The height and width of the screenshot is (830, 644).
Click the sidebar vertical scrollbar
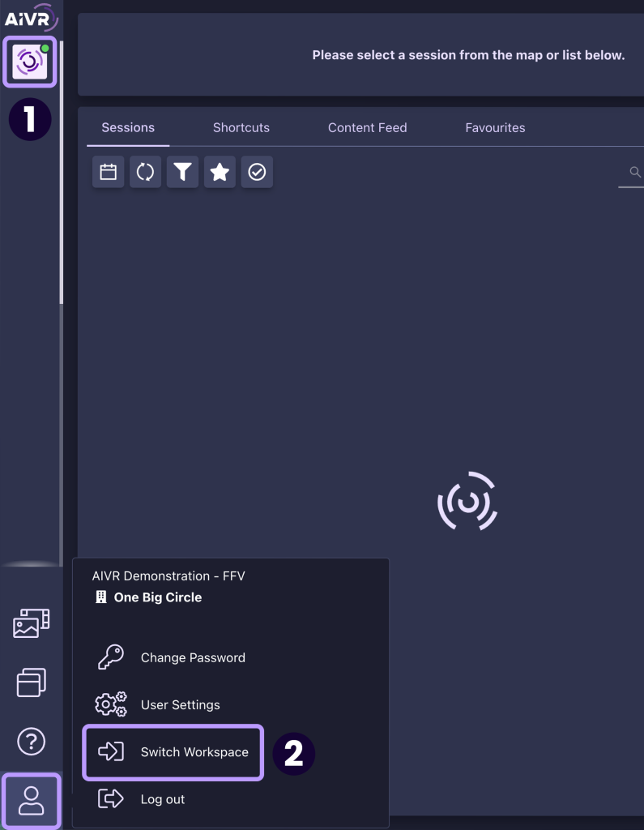62,173
